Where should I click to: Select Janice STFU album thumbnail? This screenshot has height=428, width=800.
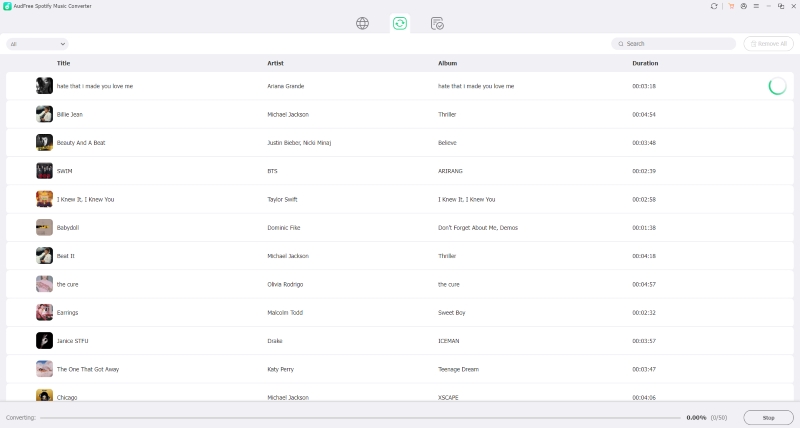[44, 341]
